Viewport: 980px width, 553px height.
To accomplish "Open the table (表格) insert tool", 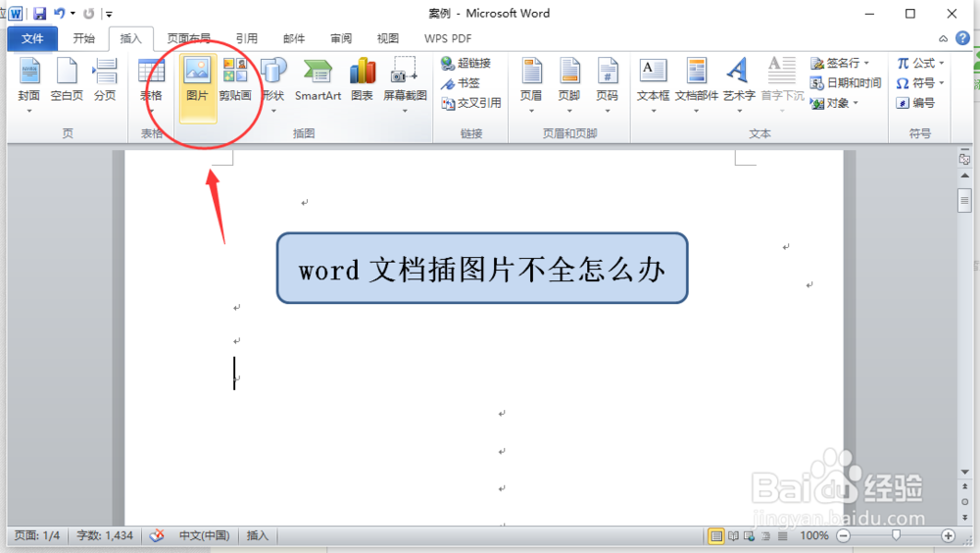I will (x=151, y=80).
